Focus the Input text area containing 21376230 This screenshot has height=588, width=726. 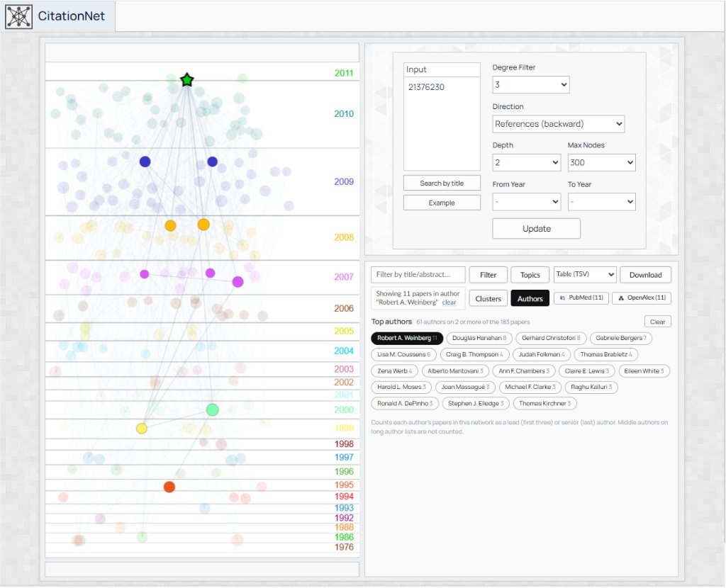pyautogui.click(x=442, y=123)
